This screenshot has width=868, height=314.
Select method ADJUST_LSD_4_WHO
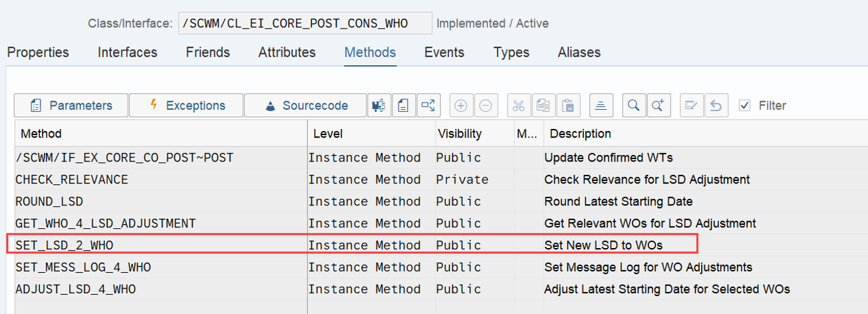[x=76, y=289]
